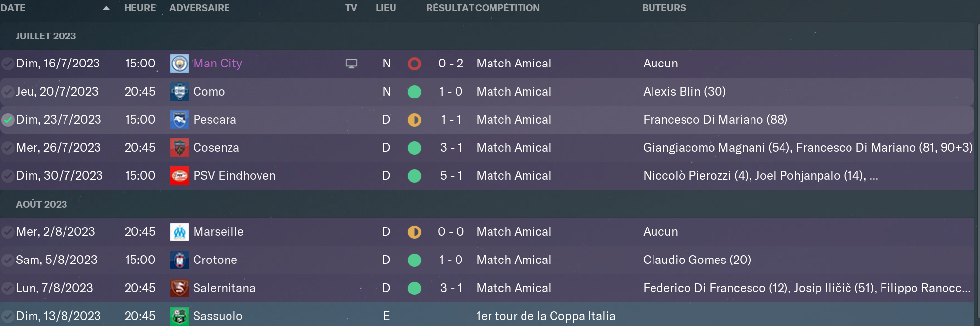The height and width of the screenshot is (326, 980).
Task: Click the Man City club crest
Action: pyautogui.click(x=179, y=64)
